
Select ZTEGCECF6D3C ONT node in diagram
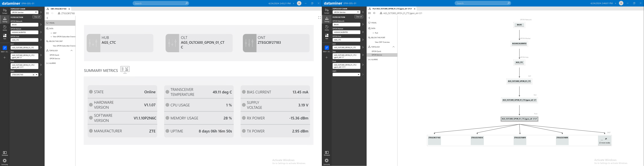[x=477, y=140]
